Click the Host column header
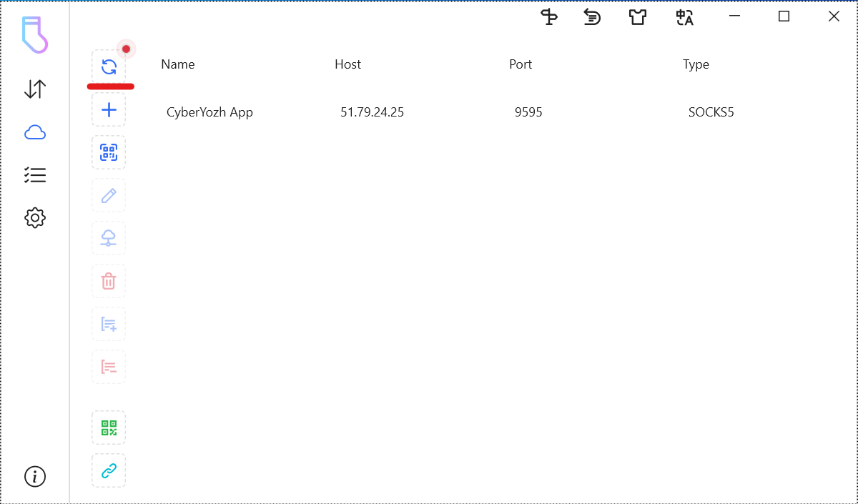Image resolution: width=858 pixels, height=504 pixels. 347,64
